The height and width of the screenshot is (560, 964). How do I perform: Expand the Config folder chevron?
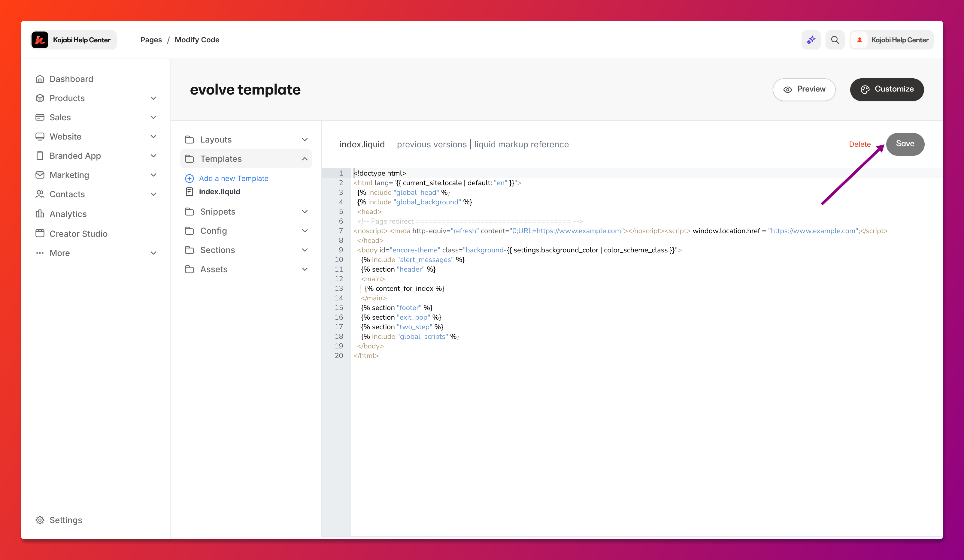coord(305,230)
